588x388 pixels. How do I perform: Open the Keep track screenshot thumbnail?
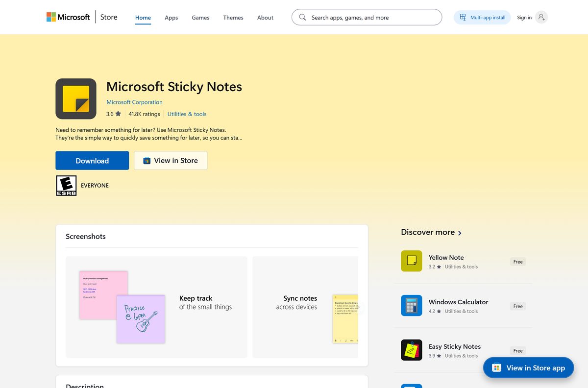[x=156, y=307]
